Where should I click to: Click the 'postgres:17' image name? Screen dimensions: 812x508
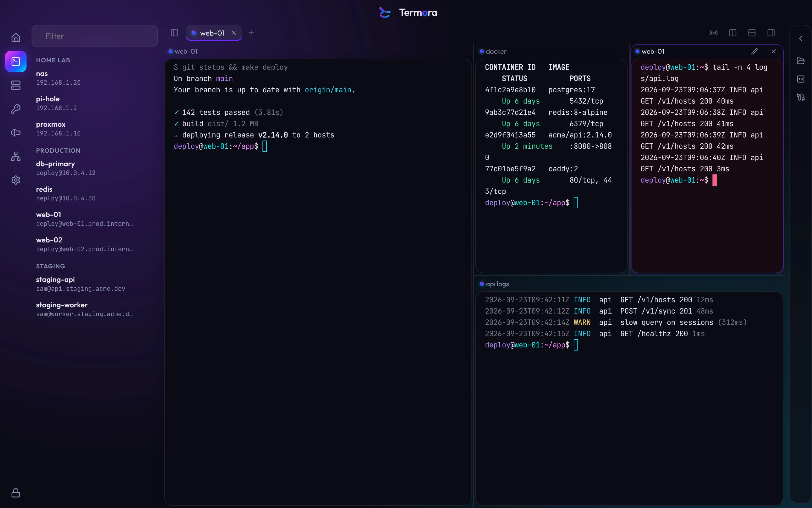pos(572,90)
